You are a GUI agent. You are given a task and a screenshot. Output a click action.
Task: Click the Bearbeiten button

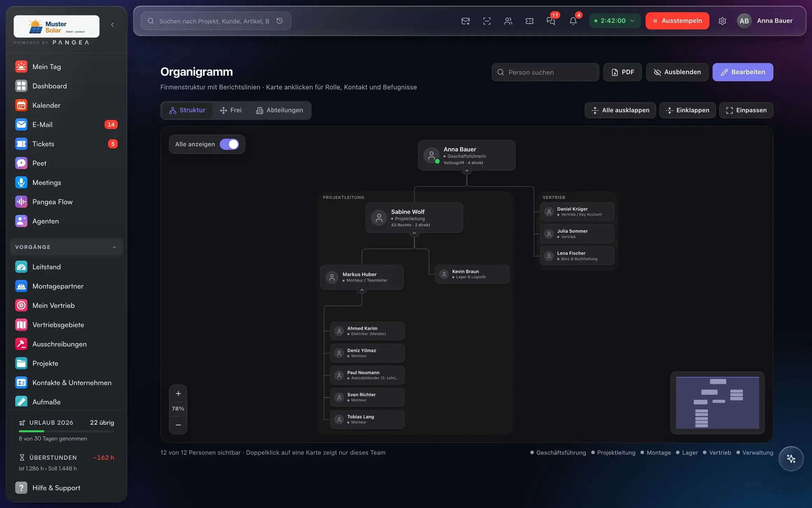pos(743,72)
